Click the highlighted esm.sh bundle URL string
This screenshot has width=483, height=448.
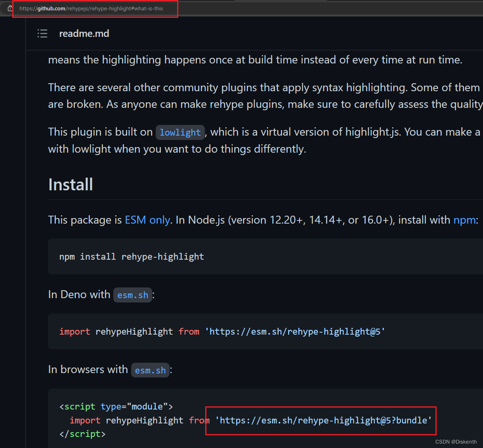pos(323,420)
